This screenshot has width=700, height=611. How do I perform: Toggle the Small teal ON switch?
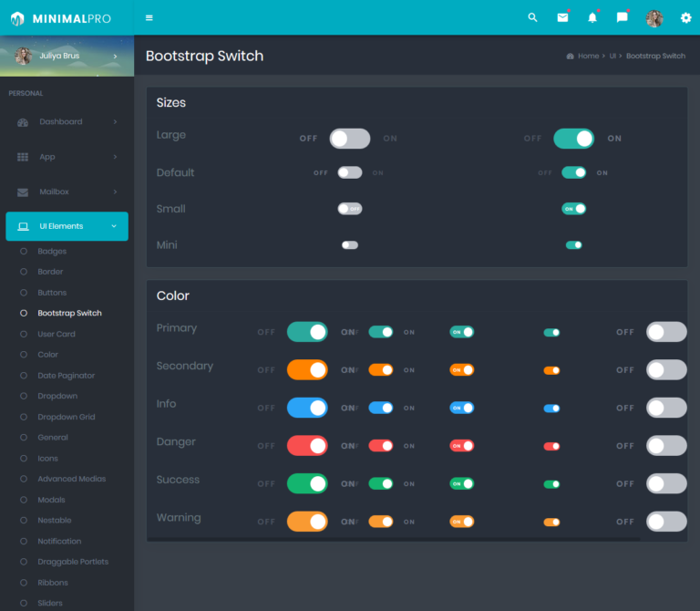click(x=573, y=209)
